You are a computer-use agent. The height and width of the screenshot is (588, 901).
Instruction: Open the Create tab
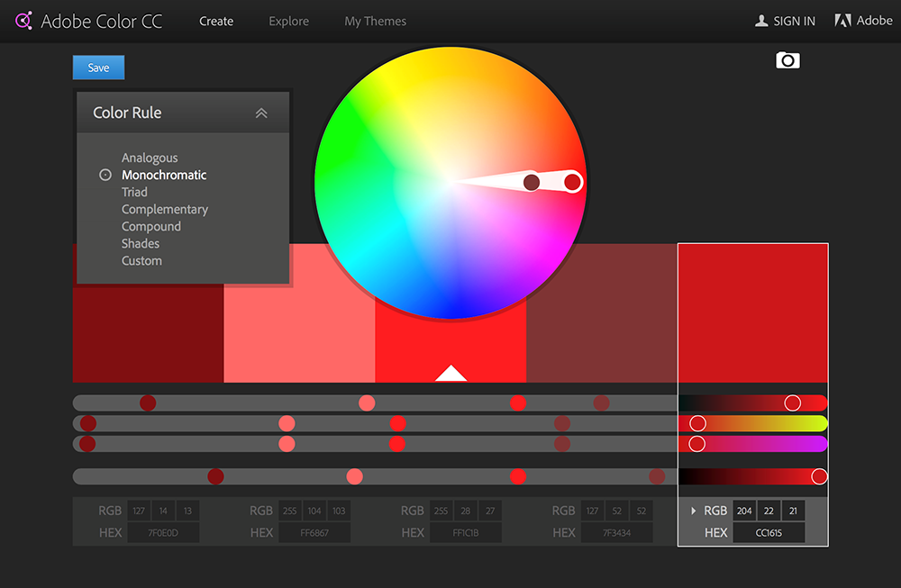point(216,21)
